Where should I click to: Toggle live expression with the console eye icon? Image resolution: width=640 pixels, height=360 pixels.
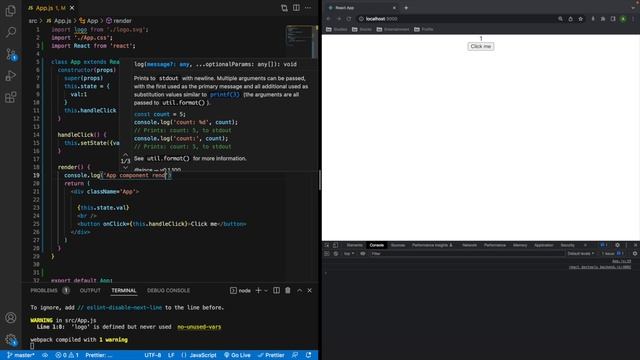362,254
